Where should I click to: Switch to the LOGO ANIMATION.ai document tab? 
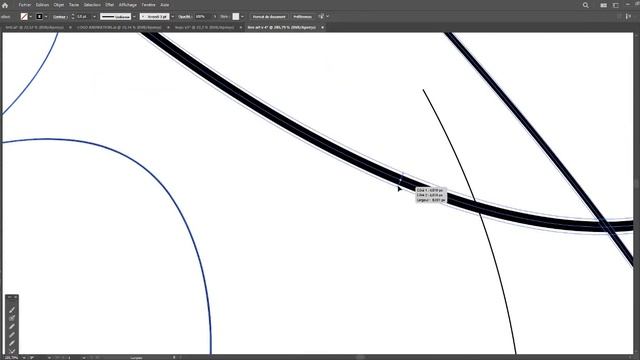point(119,27)
